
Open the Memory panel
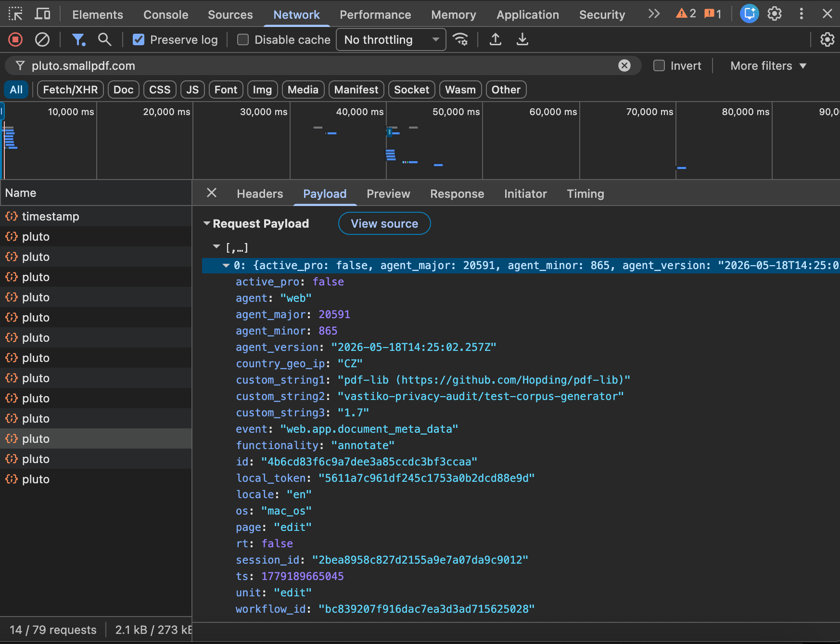coord(454,14)
